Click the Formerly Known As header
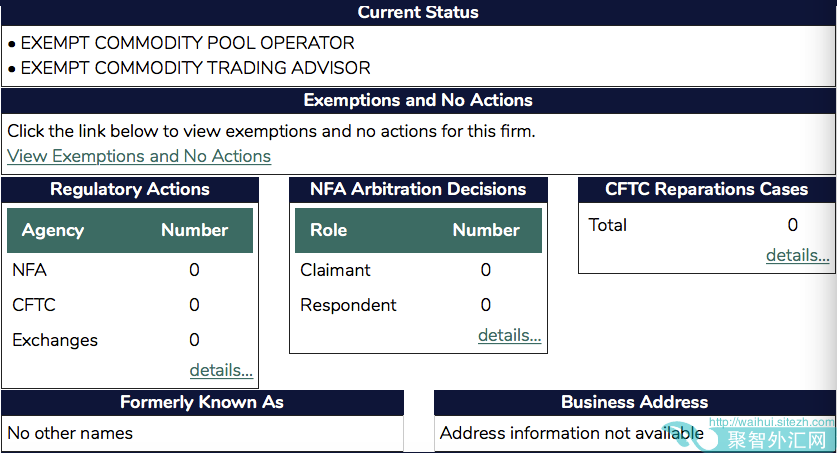 202,402
